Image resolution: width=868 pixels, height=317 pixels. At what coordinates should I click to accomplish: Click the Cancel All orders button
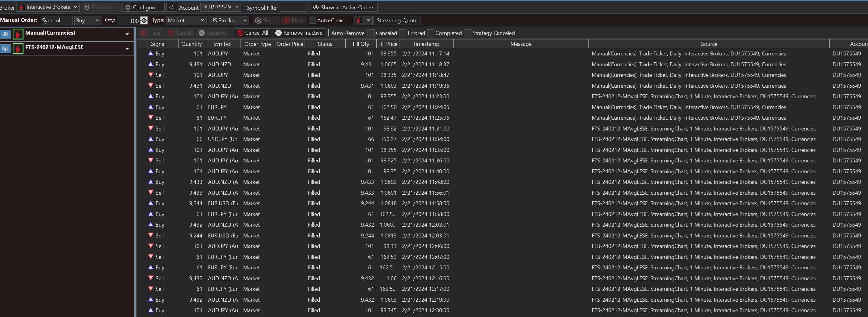click(253, 33)
